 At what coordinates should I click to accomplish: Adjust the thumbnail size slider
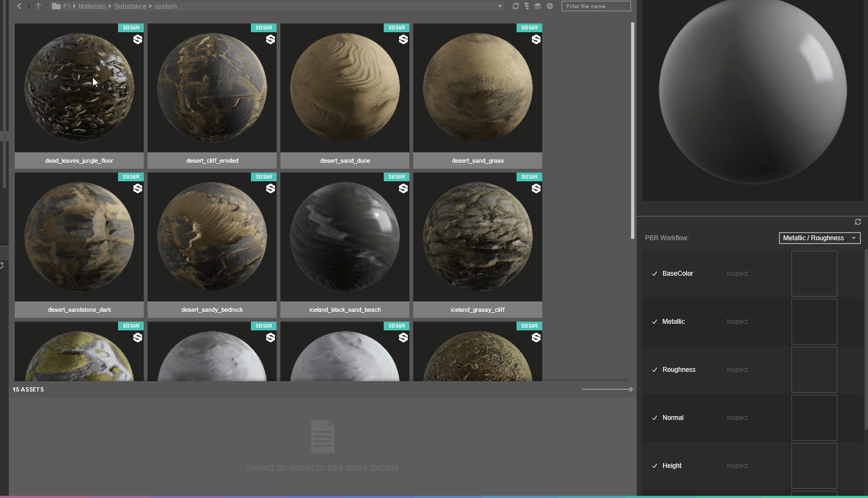631,389
